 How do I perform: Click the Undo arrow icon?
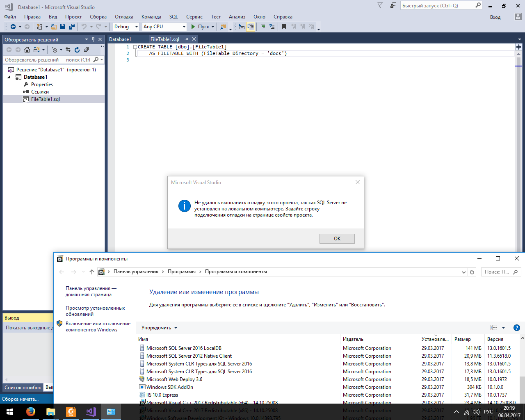pos(84,27)
